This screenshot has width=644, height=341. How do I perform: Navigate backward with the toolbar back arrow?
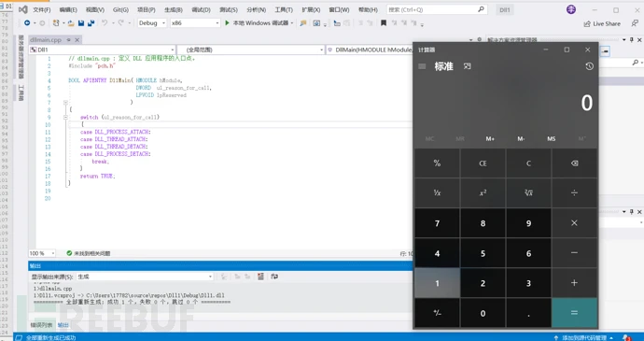[27, 23]
